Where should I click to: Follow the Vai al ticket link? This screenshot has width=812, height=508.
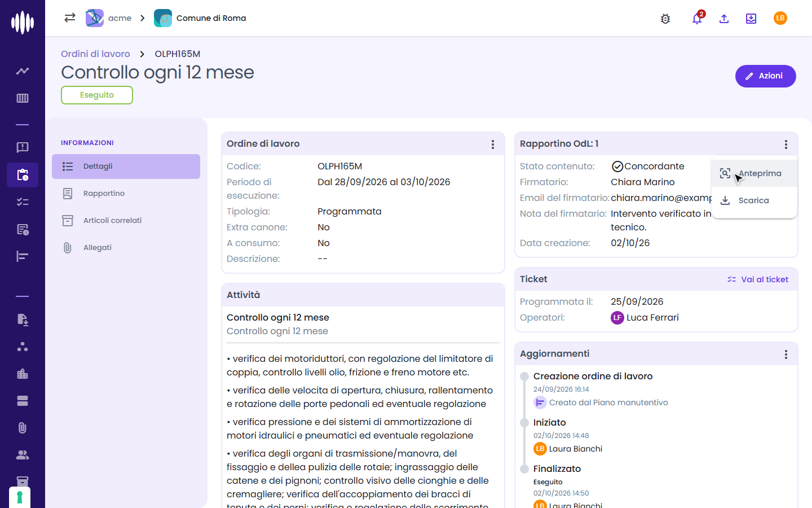758,279
